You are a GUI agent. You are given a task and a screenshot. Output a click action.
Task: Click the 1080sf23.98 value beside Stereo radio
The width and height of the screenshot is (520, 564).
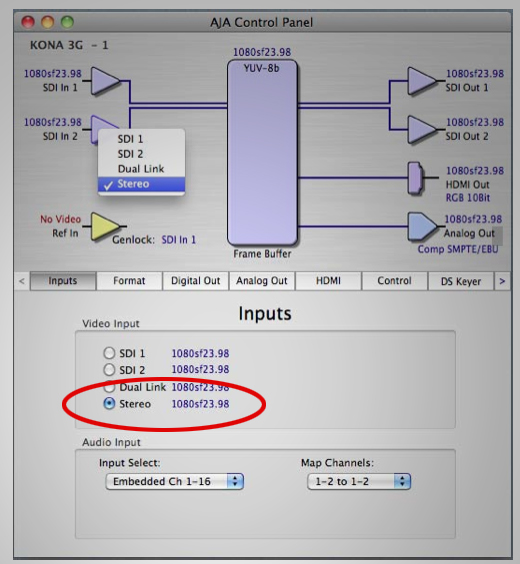pos(200,404)
